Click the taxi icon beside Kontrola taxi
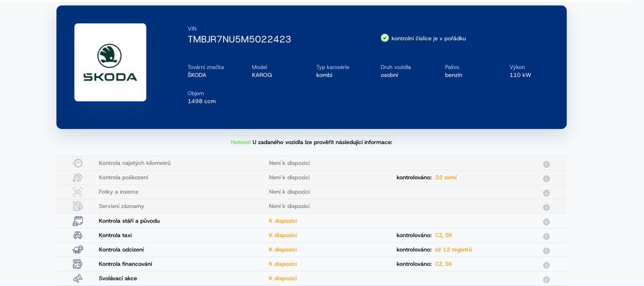Screen dimensions: 644x286 click(77, 235)
